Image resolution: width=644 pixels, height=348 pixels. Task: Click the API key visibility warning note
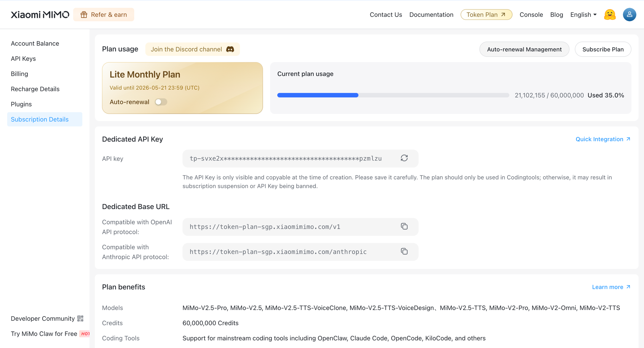coord(397,182)
